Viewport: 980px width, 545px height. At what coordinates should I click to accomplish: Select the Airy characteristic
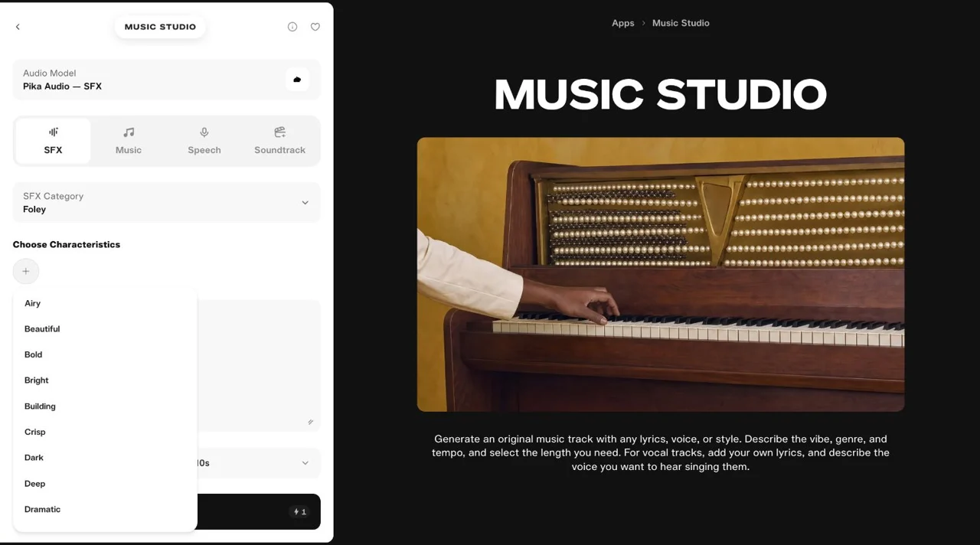click(x=105, y=303)
